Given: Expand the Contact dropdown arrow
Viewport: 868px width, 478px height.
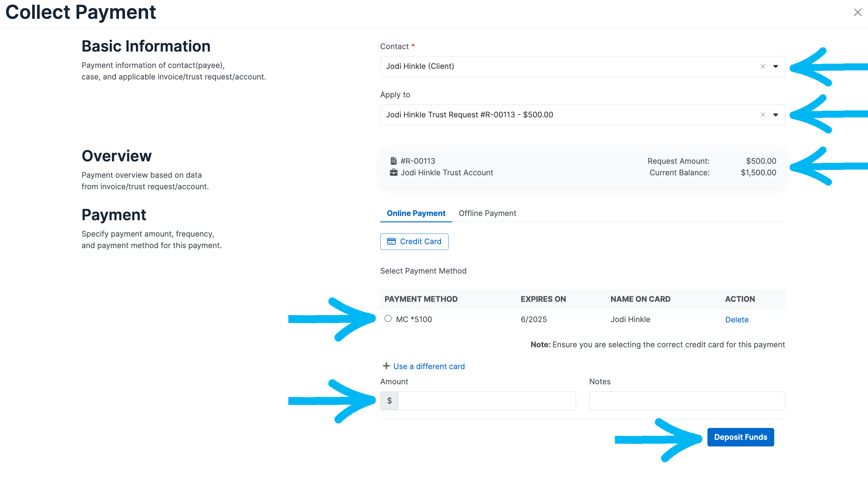Looking at the screenshot, I should pos(775,66).
